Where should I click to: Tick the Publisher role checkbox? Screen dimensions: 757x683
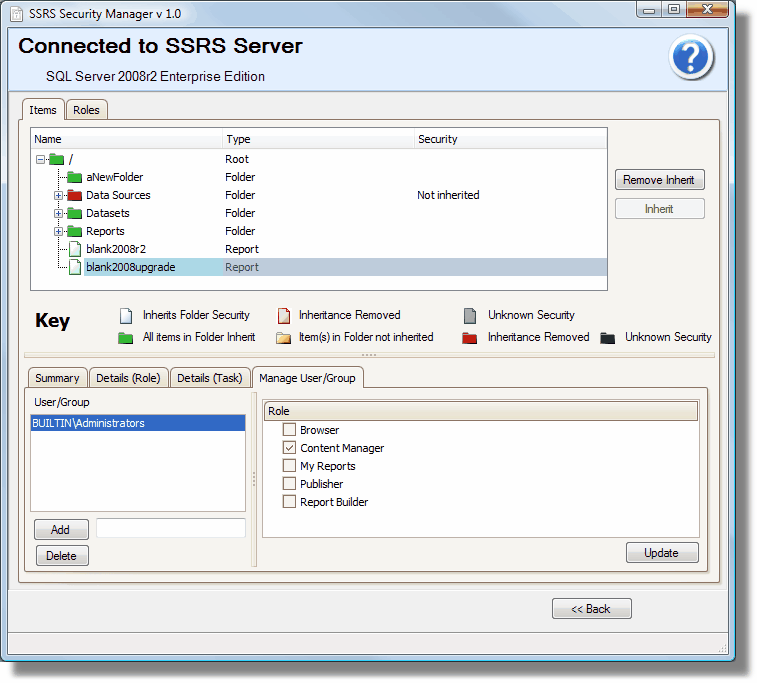pos(289,483)
